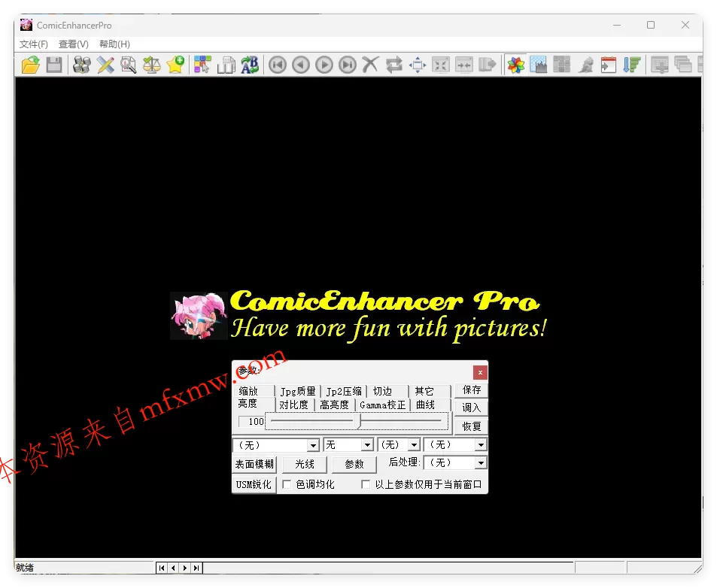This screenshot has width=717, height=588.
Task: Click the histogram icon
Action: tap(539, 65)
